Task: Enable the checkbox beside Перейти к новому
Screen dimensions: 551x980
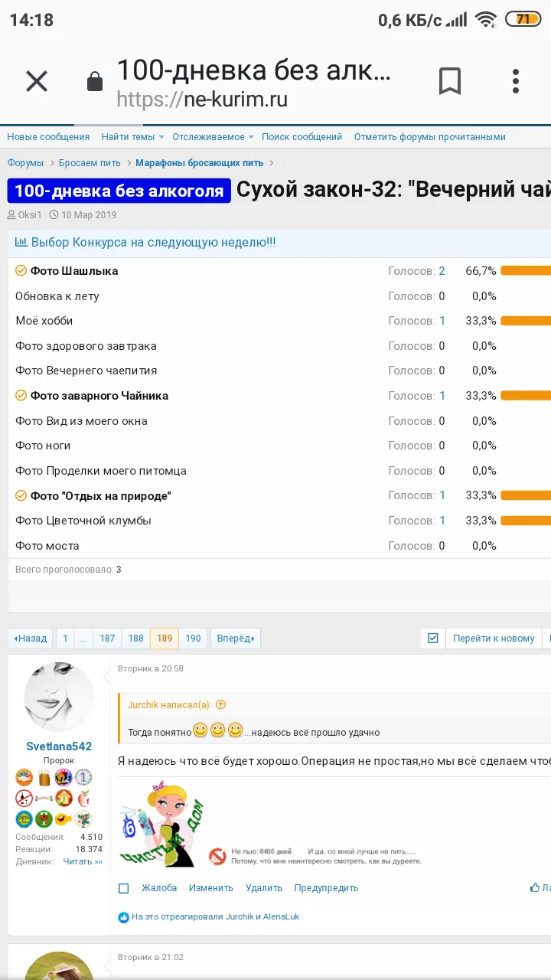Action: point(433,638)
